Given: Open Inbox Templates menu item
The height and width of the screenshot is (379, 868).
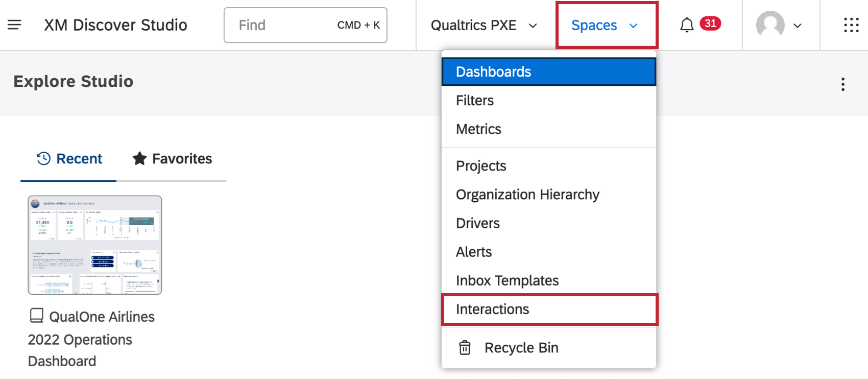Looking at the screenshot, I should click(507, 280).
